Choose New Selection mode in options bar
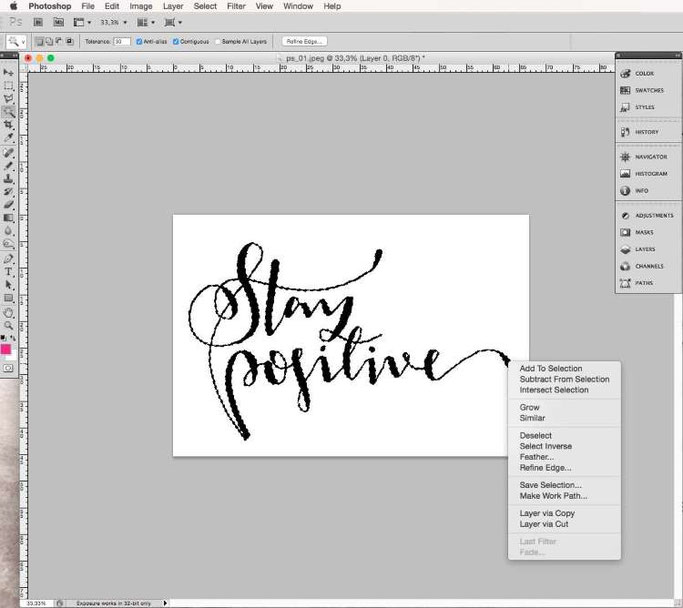 40,41
